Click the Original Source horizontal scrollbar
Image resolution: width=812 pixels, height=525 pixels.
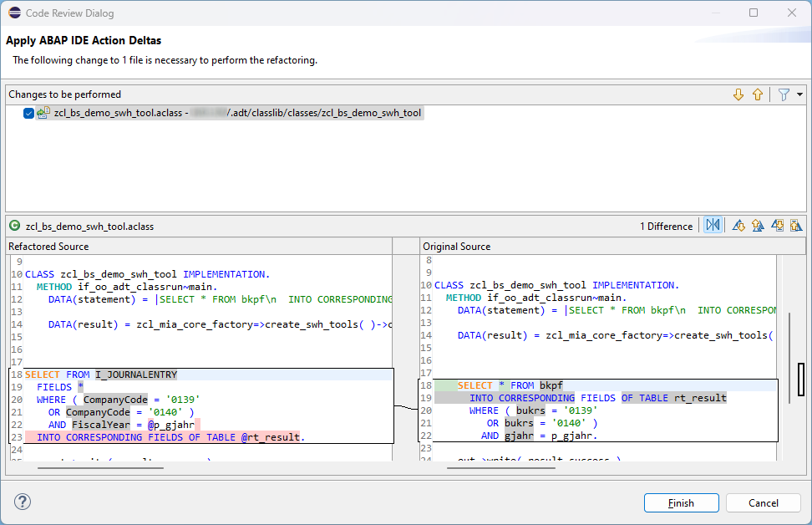tap(501, 468)
